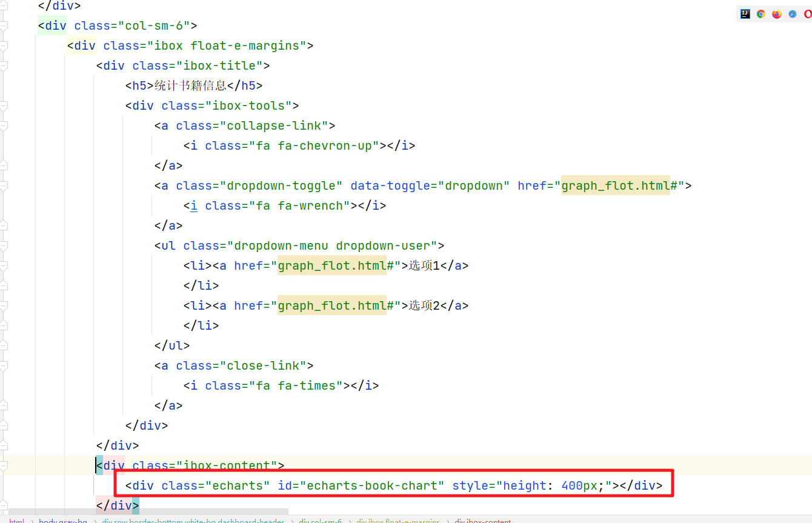812x523 pixels.
Task: Click the "dropdown-menu dropdown-user" class value
Action: [332, 245]
